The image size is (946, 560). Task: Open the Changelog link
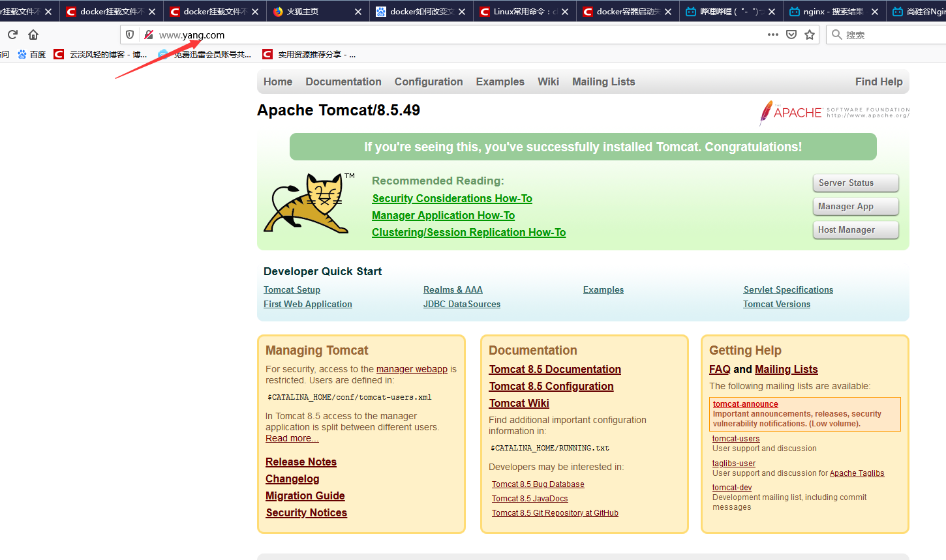[x=292, y=479]
